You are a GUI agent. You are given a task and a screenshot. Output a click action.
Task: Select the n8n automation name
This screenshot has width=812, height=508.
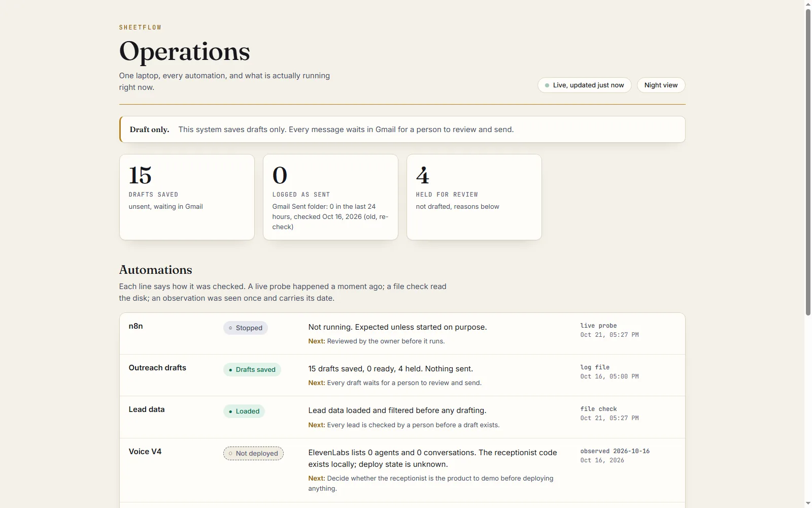(x=136, y=326)
